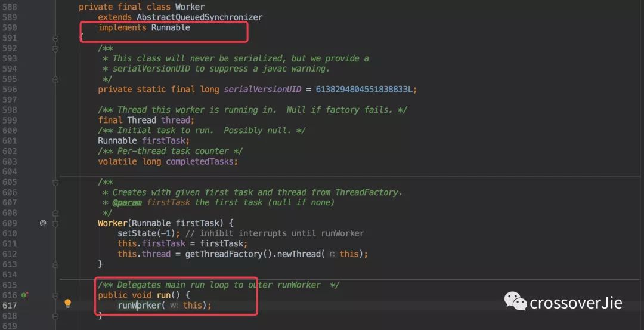Click the Runnable interface name after implements
The image size is (644, 330).
pyautogui.click(x=171, y=27)
